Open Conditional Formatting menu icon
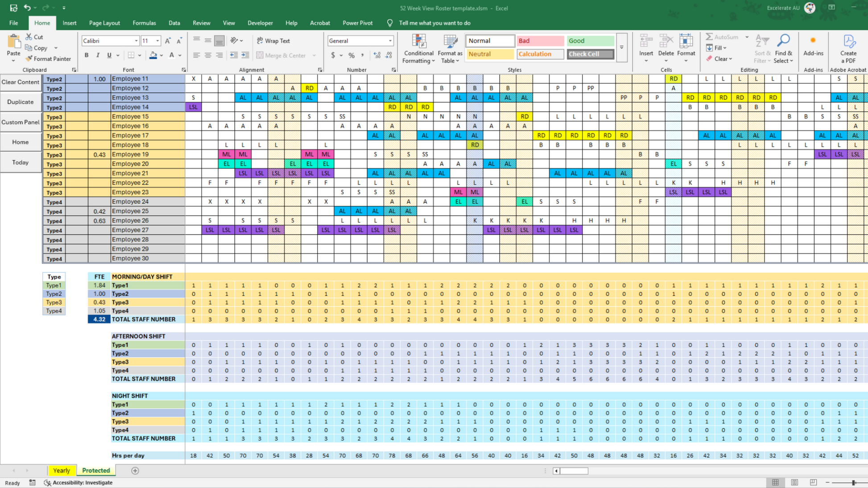 click(418, 42)
